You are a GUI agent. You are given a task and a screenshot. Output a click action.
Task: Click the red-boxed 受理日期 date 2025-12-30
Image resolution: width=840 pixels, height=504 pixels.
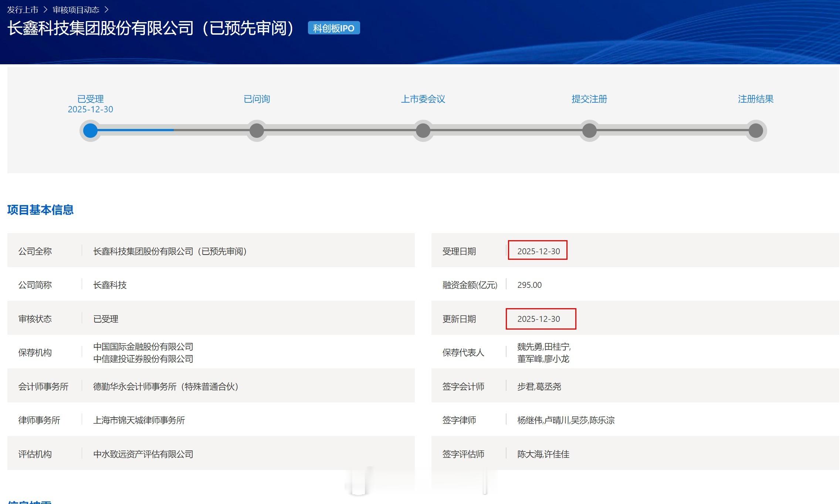point(537,250)
